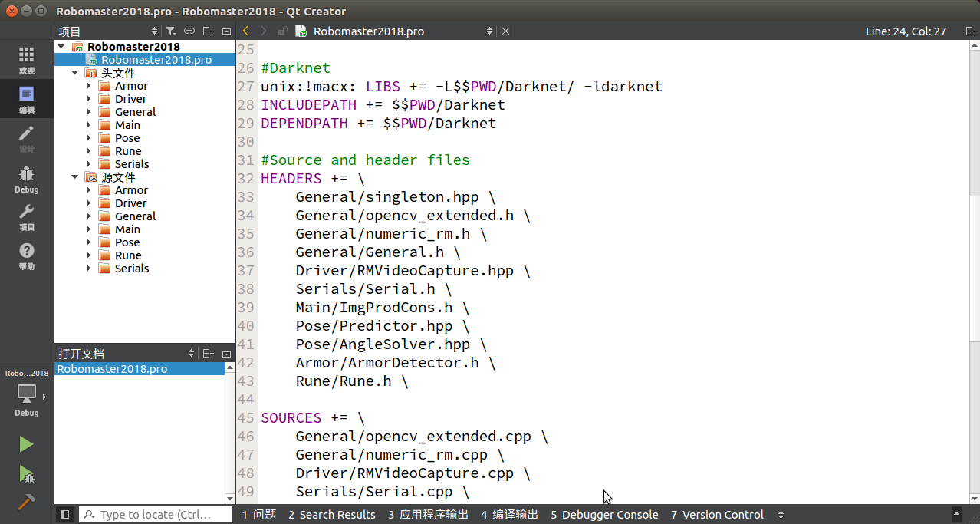
Task: Open the 项目 view selector dropdown
Action: tap(154, 31)
